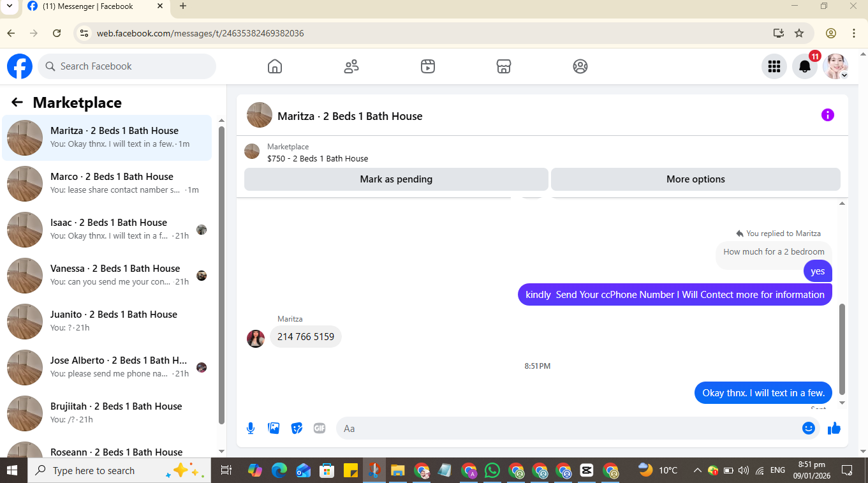868x483 pixels.
Task: Send a thumbs-up like
Action: click(834, 428)
